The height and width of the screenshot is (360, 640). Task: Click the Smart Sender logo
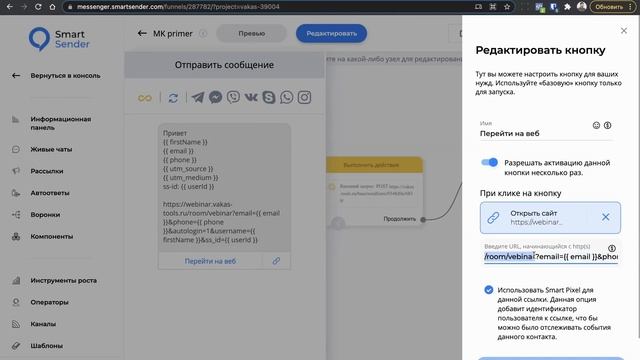click(60, 39)
